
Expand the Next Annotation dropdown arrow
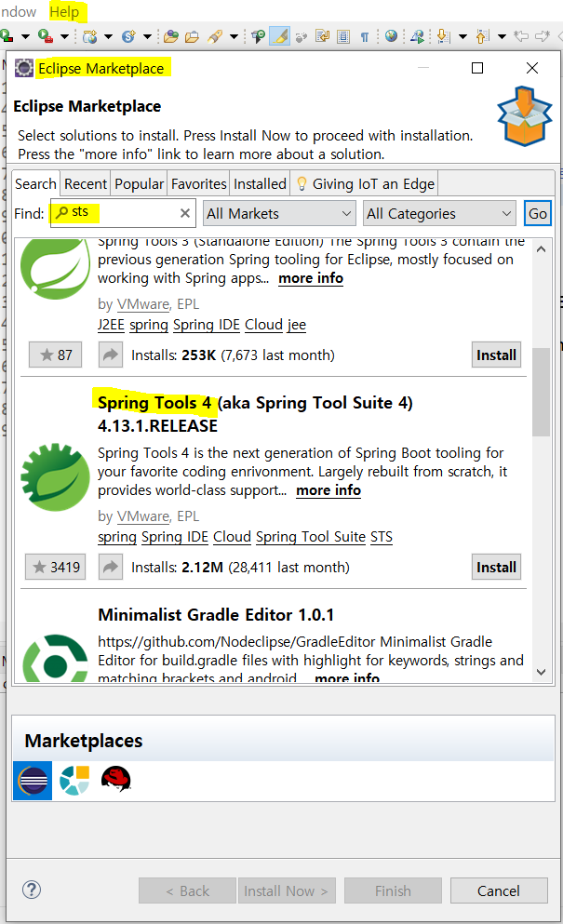pos(463,36)
